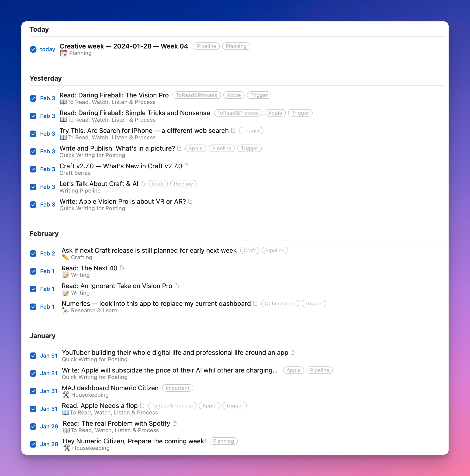
Task: Click tools icon under MAJ dashboard task
Action: coord(66,395)
